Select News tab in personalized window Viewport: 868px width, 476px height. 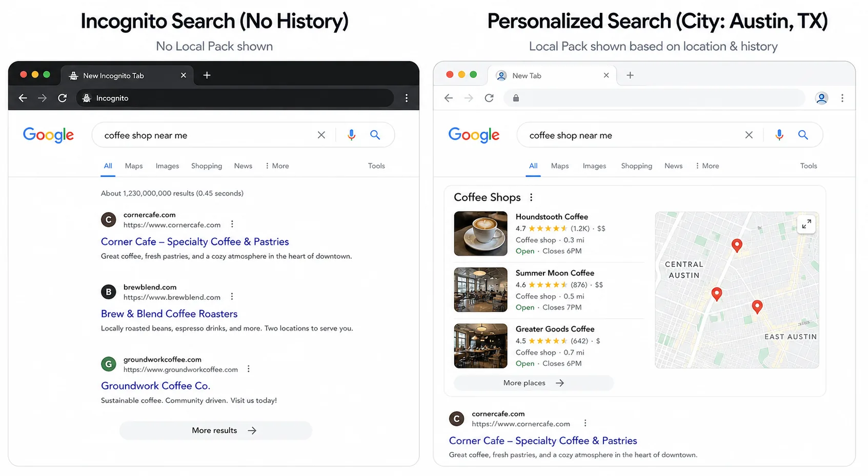coord(673,165)
